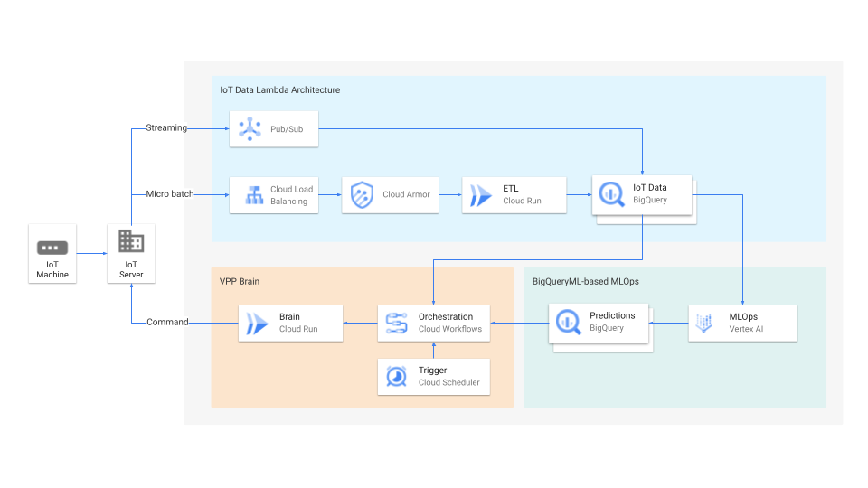Click the Brain Cloud Run icon
868x488 pixels.
[x=257, y=324]
